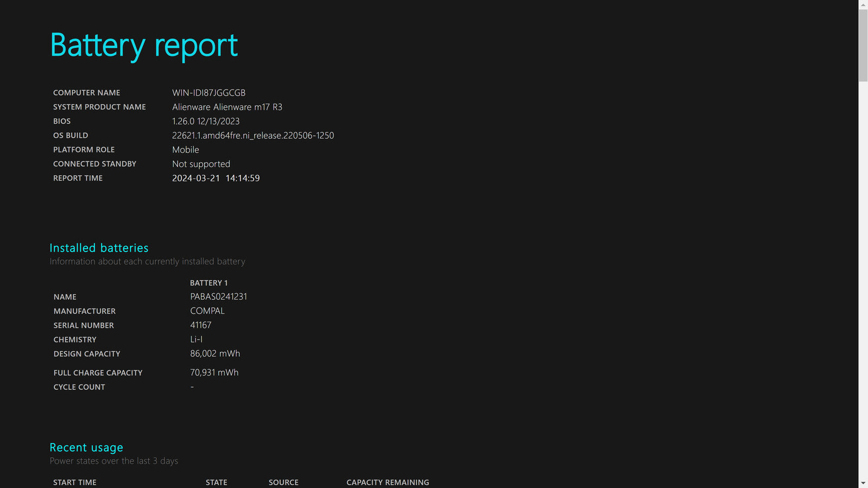Click the SYSTEM PRODUCT NAME label
This screenshot has width=868, height=488.
99,107
